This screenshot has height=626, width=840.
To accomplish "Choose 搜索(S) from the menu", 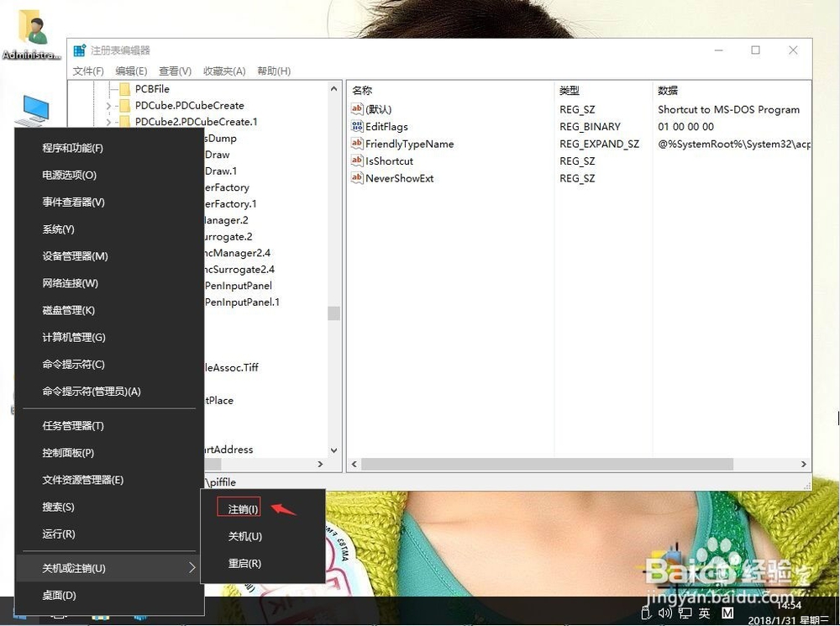I will coord(109,507).
